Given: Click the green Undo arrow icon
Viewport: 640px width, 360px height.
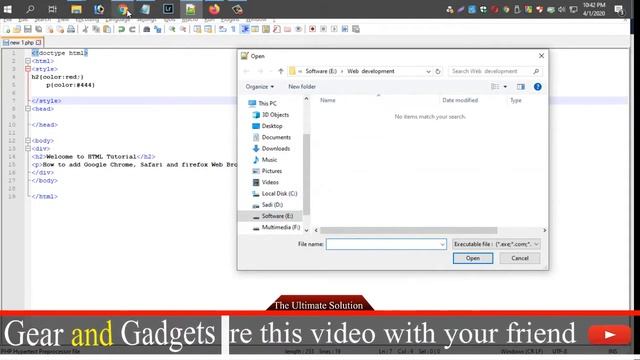Looking at the screenshot, I should click(x=121, y=29).
